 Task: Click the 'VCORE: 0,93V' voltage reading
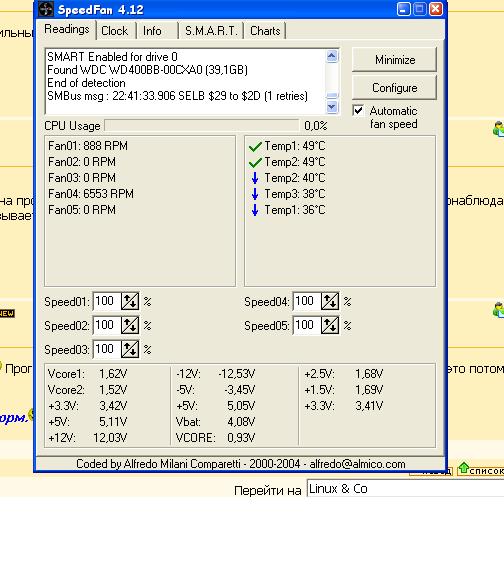click(216, 438)
